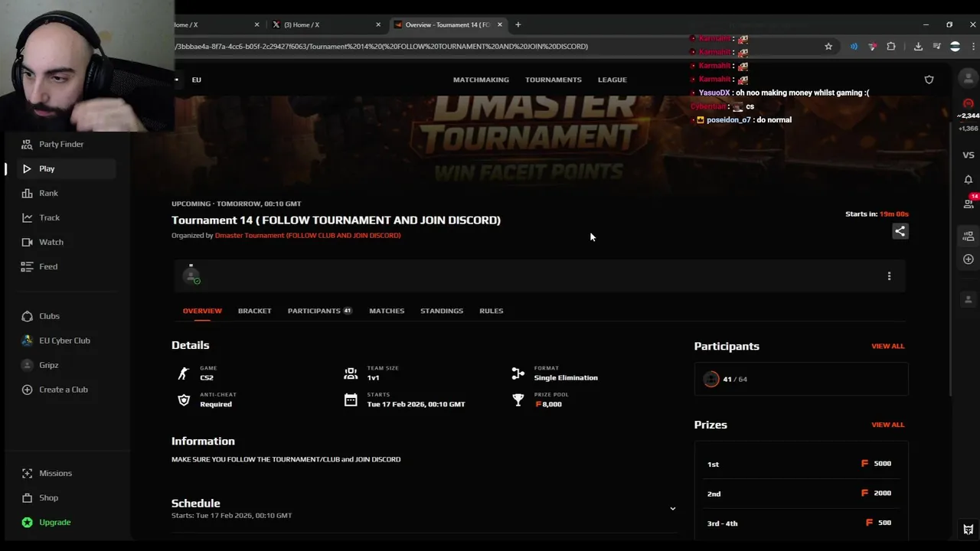Click the browser address bar URL
The image size is (980, 551).
[381, 47]
